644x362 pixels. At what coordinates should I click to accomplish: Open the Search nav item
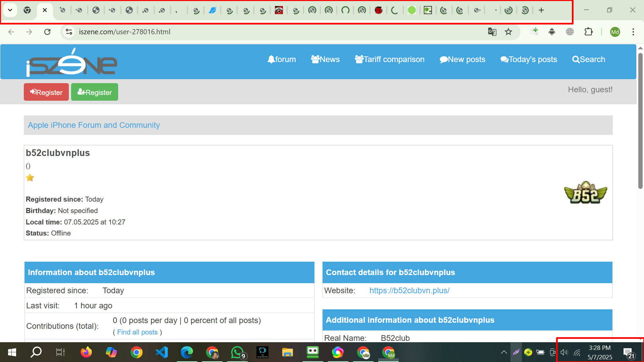point(589,59)
